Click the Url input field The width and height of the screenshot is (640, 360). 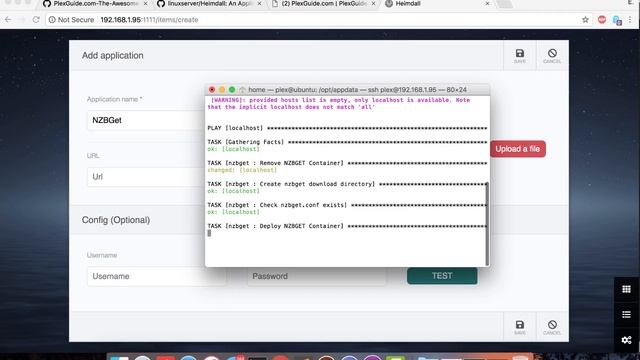pyautogui.click(x=146, y=177)
